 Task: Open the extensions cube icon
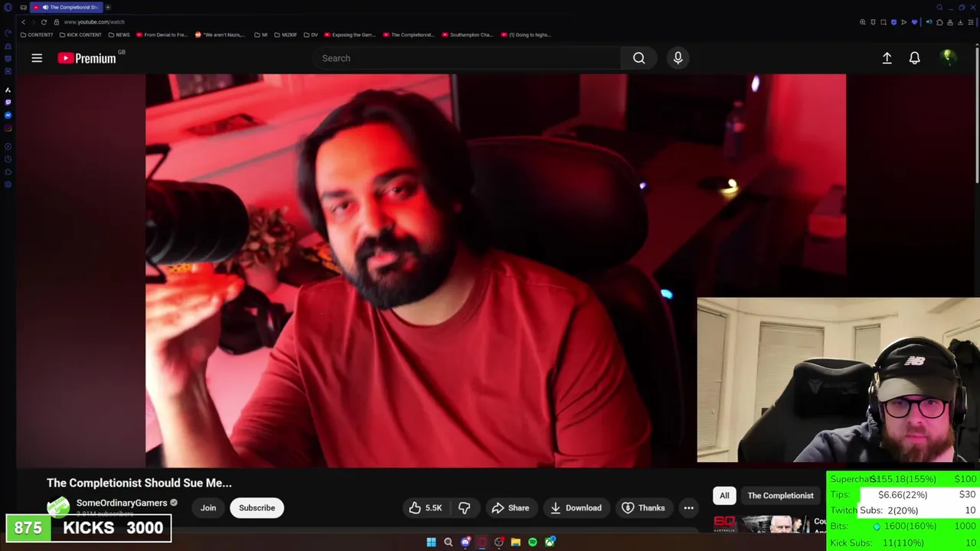point(939,22)
